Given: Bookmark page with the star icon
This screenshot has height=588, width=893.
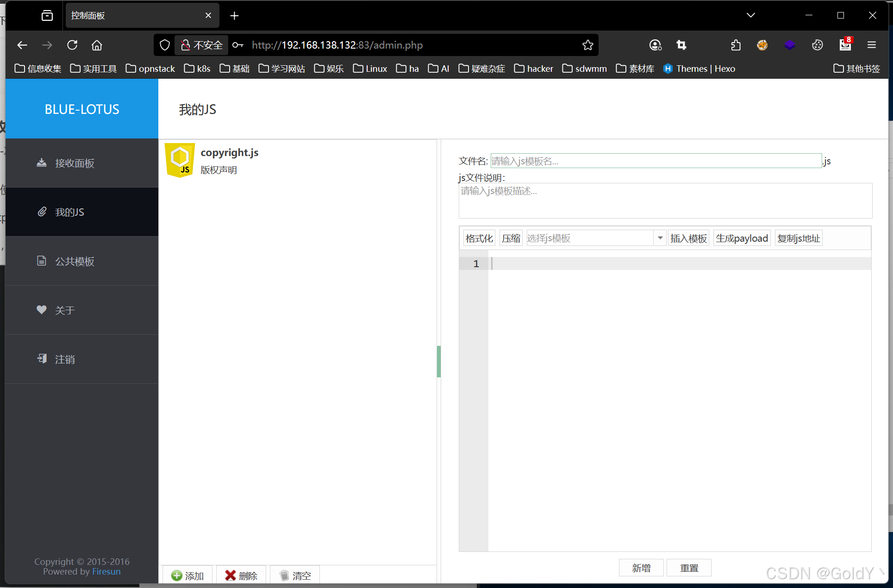Looking at the screenshot, I should tap(587, 45).
